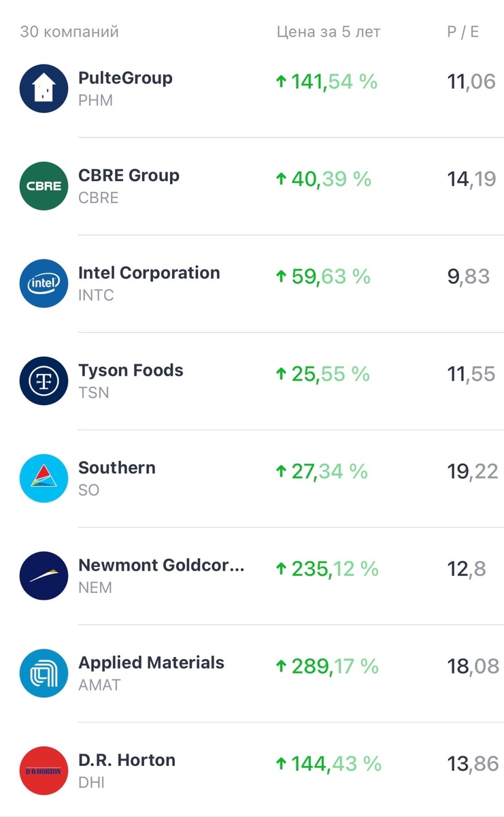
Task: Click CBRE Group's 40,39 % growth value
Action: 323,179
